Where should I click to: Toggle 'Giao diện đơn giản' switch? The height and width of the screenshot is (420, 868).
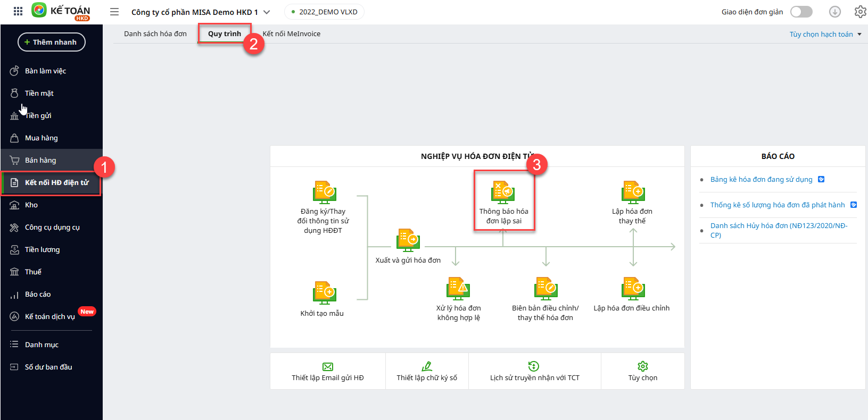coord(801,12)
